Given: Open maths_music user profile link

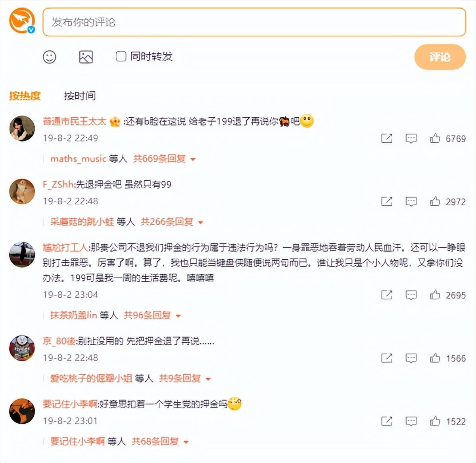Looking at the screenshot, I should point(78,159).
